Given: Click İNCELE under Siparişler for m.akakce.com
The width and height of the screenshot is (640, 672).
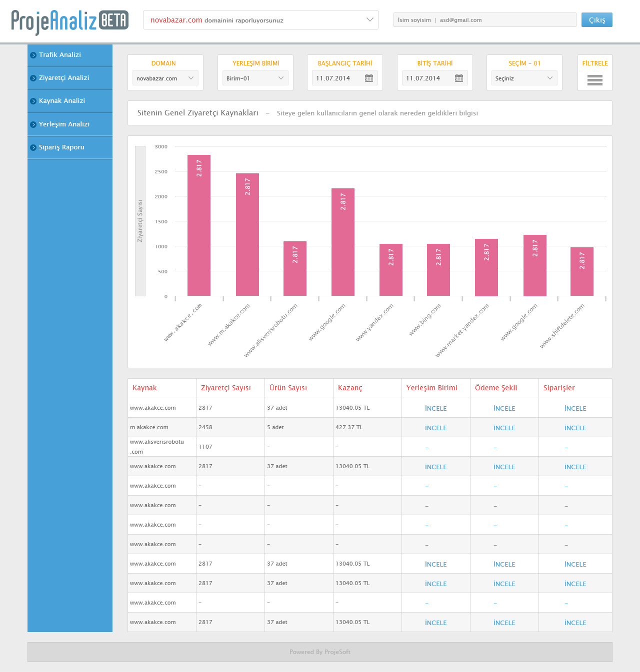Looking at the screenshot, I should pos(575,428).
